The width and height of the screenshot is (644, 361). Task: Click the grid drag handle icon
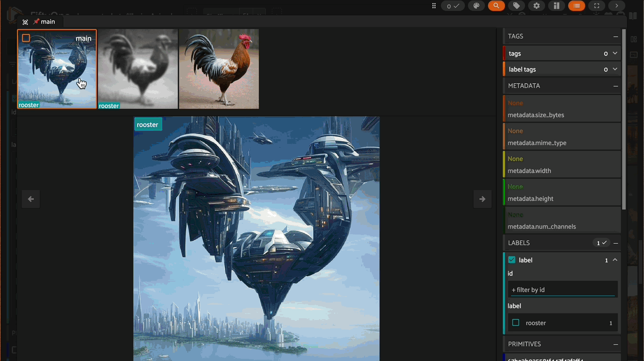pyautogui.click(x=434, y=6)
